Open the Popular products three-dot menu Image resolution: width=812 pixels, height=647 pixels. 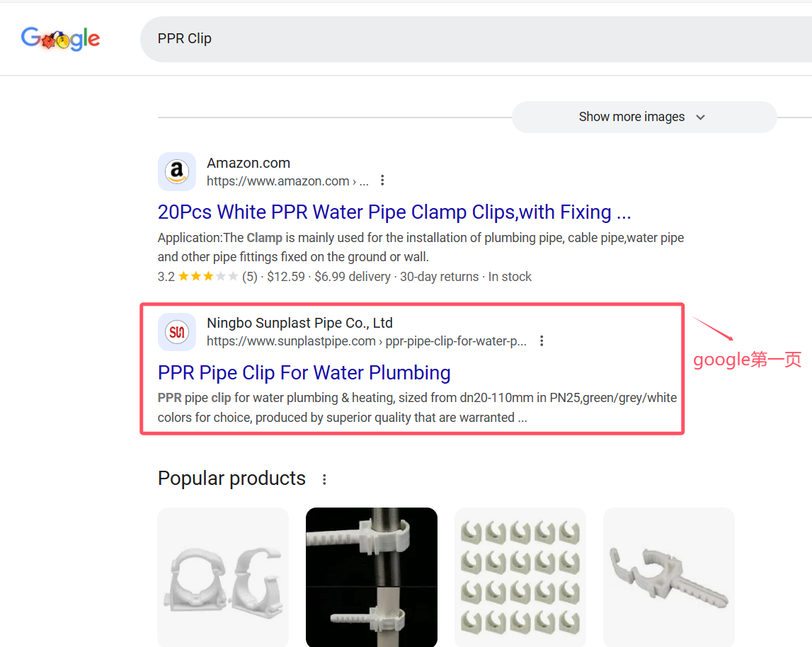click(x=324, y=479)
